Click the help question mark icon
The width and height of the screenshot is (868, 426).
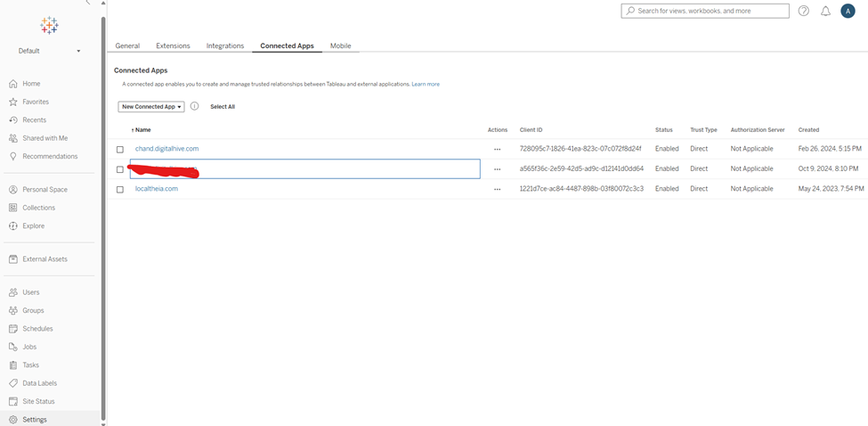pos(804,11)
